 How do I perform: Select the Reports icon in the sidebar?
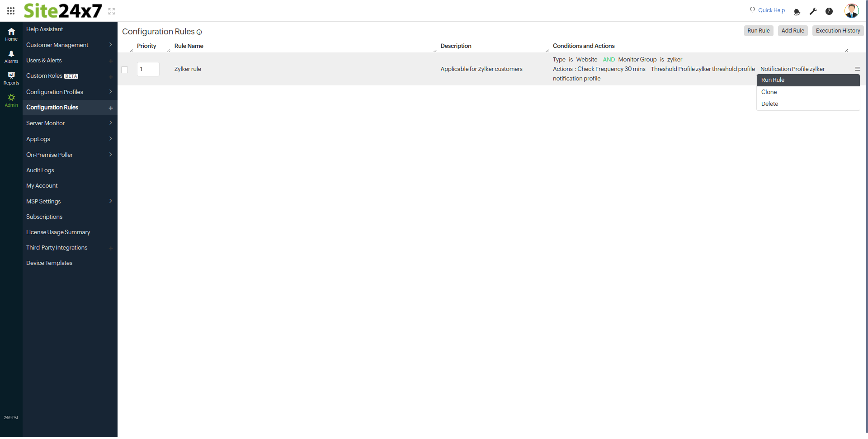tap(11, 77)
